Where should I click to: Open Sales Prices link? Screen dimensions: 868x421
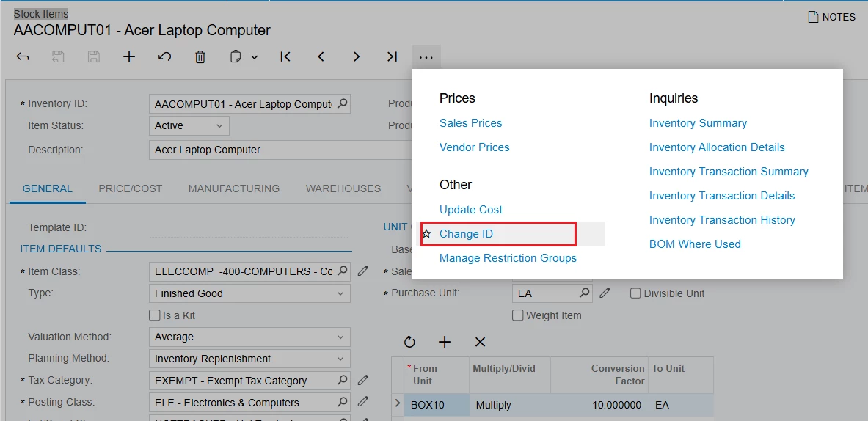point(470,122)
